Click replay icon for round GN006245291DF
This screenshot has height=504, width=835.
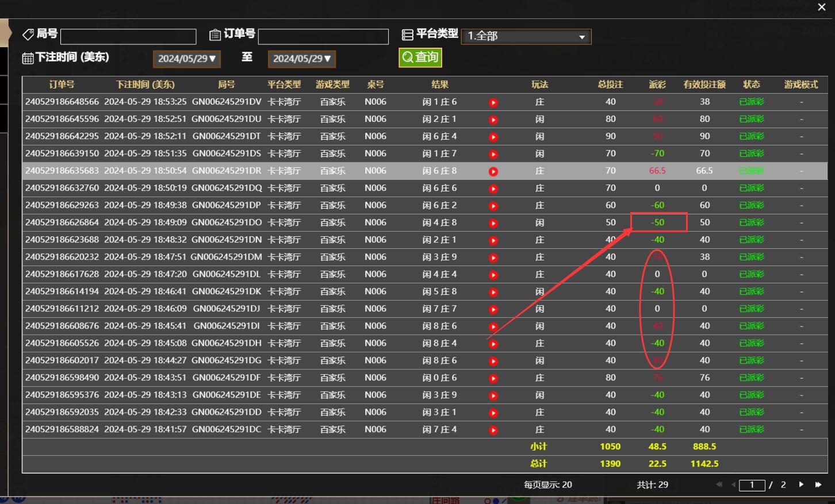tap(493, 379)
